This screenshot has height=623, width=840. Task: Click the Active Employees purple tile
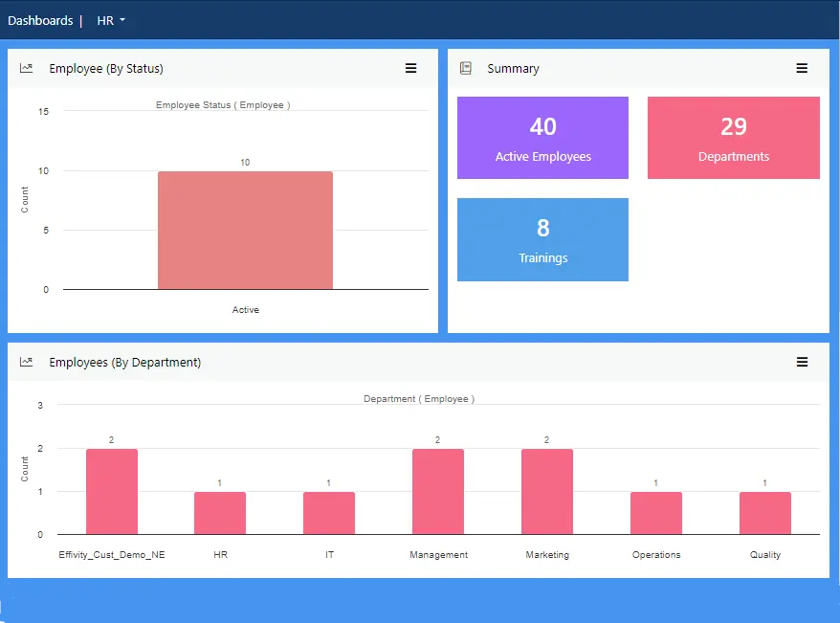click(x=542, y=137)
